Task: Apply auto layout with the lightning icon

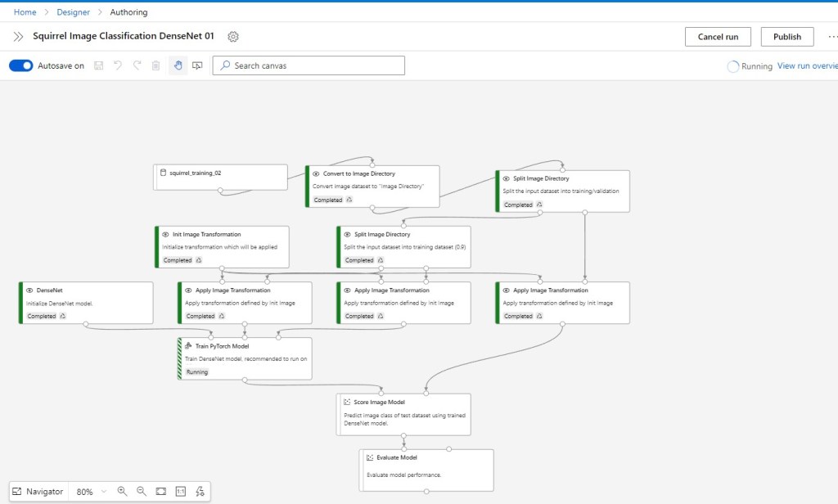Action: (200, 491)
